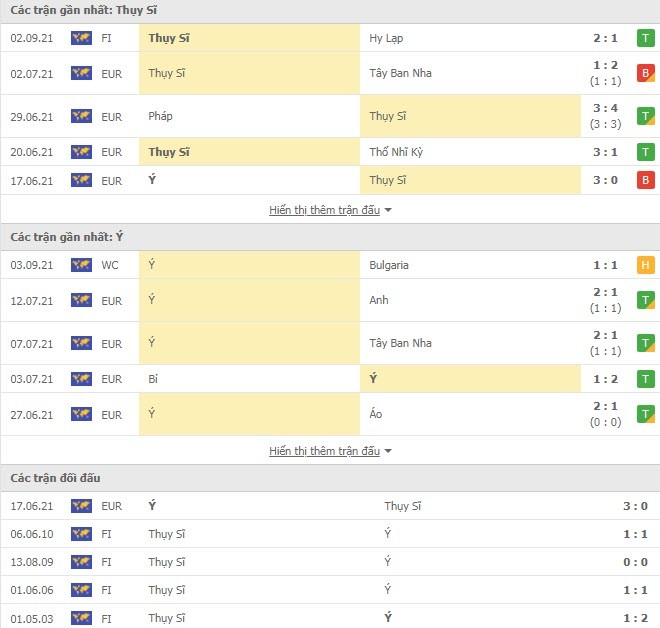Click the Bulgaria team name
The width and height of the screenshot is (660, 628).
pos(389,265)
